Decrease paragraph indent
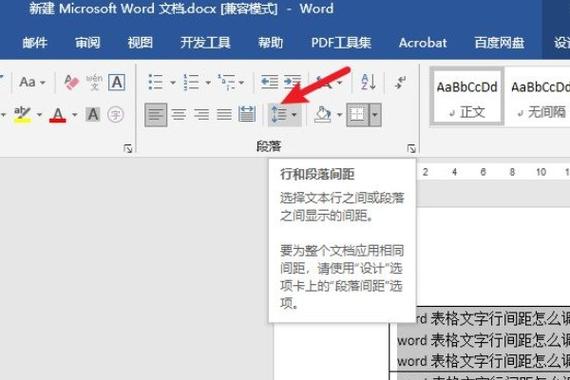Screen dimensions: 570x380 click(x=269, y=82)
